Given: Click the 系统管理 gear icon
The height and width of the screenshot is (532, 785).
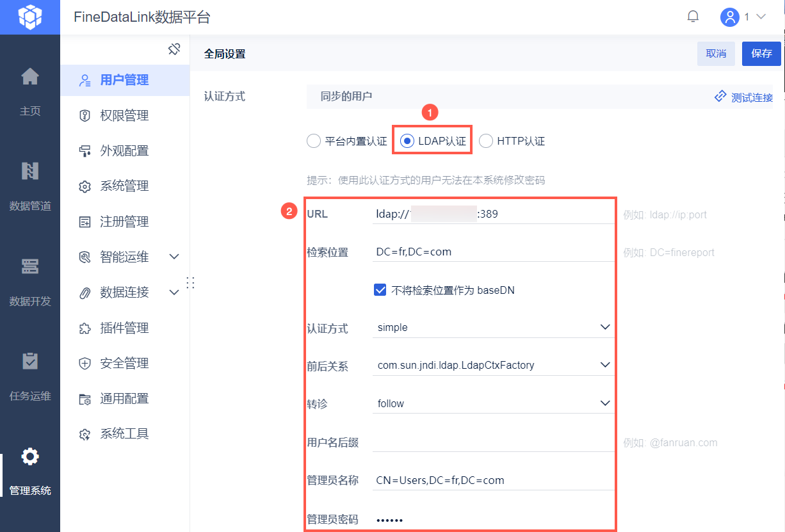Looking at the screenshot, I should [x=85, y=187].
